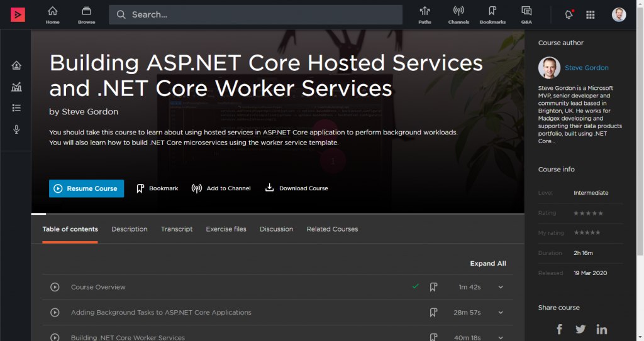Click 19 Mar 2020 release date
Image resolution: width=644 pixels, height=341 pixels.
[x=590, y=273]
